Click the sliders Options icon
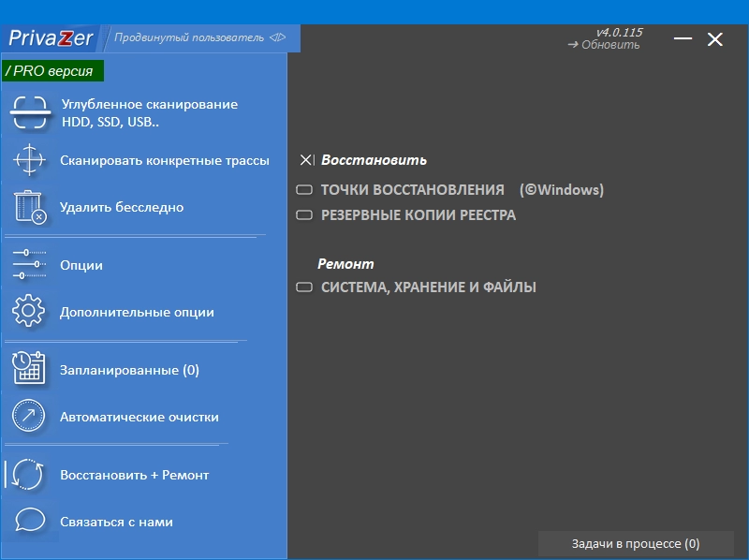 click(x=30, y=264)
